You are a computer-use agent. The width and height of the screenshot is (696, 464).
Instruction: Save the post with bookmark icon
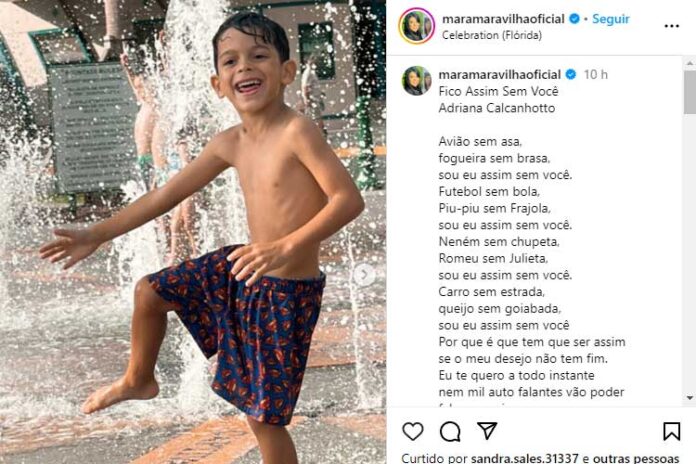pos(672,431)
